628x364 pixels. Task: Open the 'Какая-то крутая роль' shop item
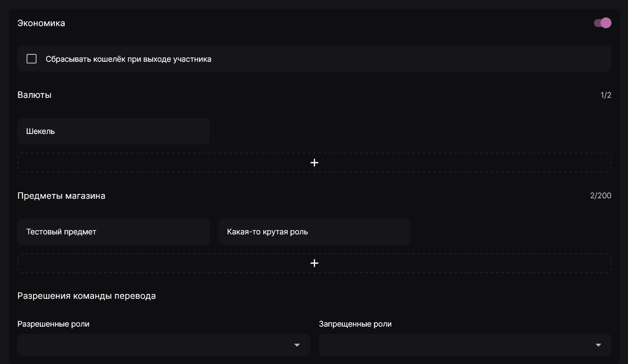pos(314,232)
